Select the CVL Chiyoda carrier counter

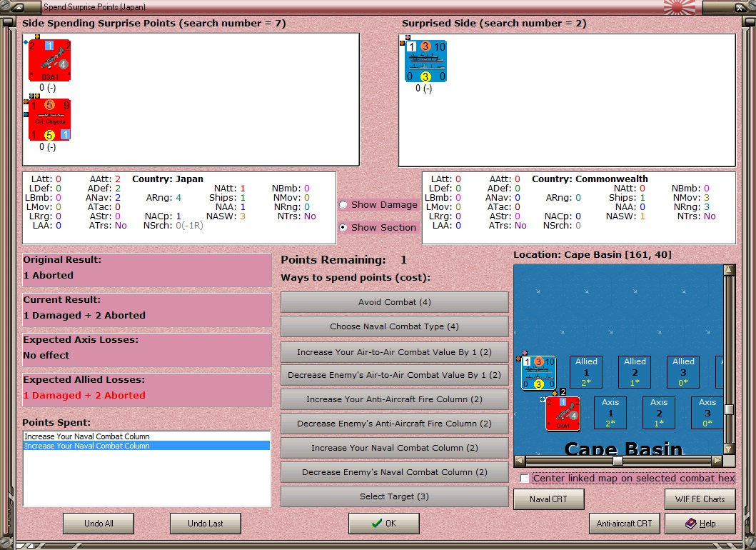[49, 120]
